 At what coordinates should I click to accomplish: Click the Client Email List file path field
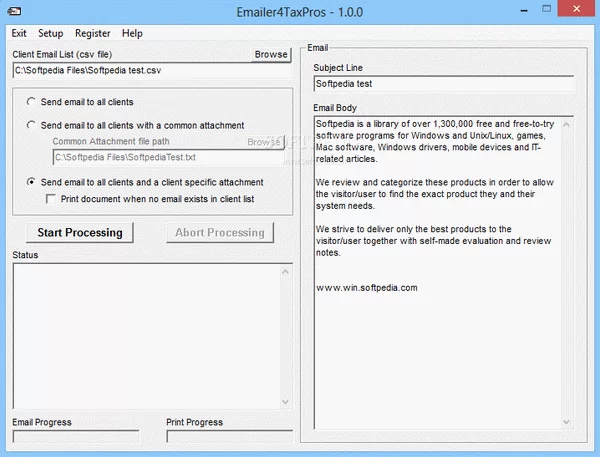point(152,70)
